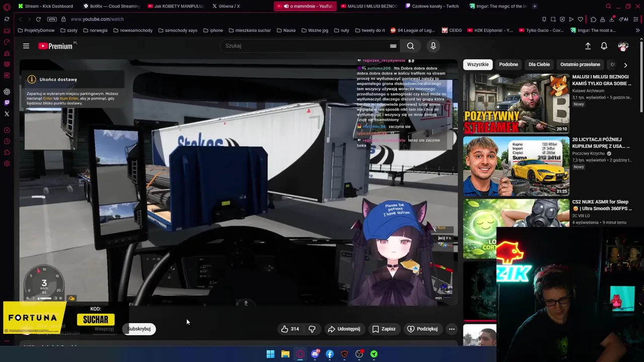This screenshot has width=644, height=362.
Task: Open a new browser tab with plus
Action: (534, 6)
